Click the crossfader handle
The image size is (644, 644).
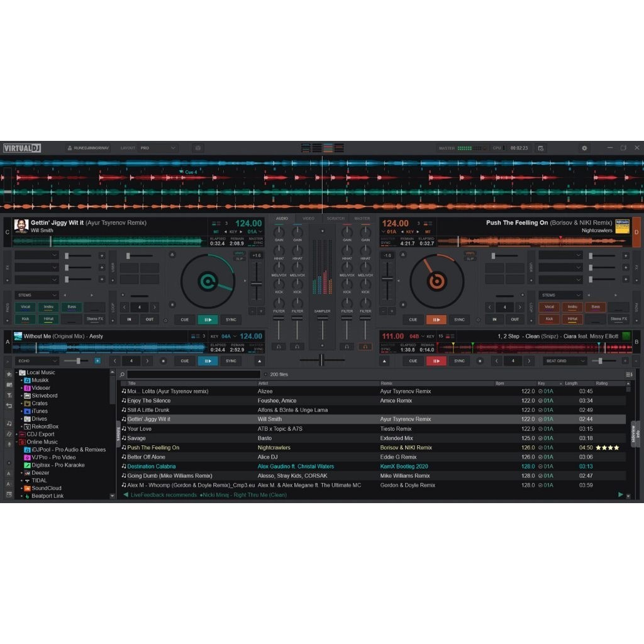[x=321, y=360]
